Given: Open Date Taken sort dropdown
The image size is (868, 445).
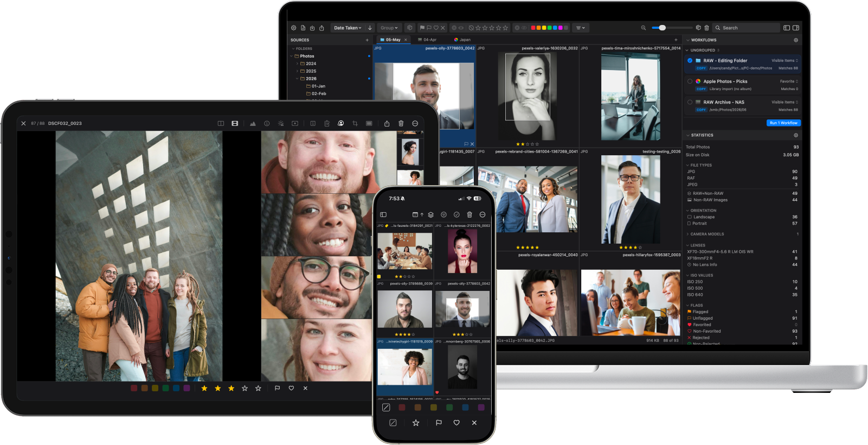Looking at the screenshot, I should point(348,28).
